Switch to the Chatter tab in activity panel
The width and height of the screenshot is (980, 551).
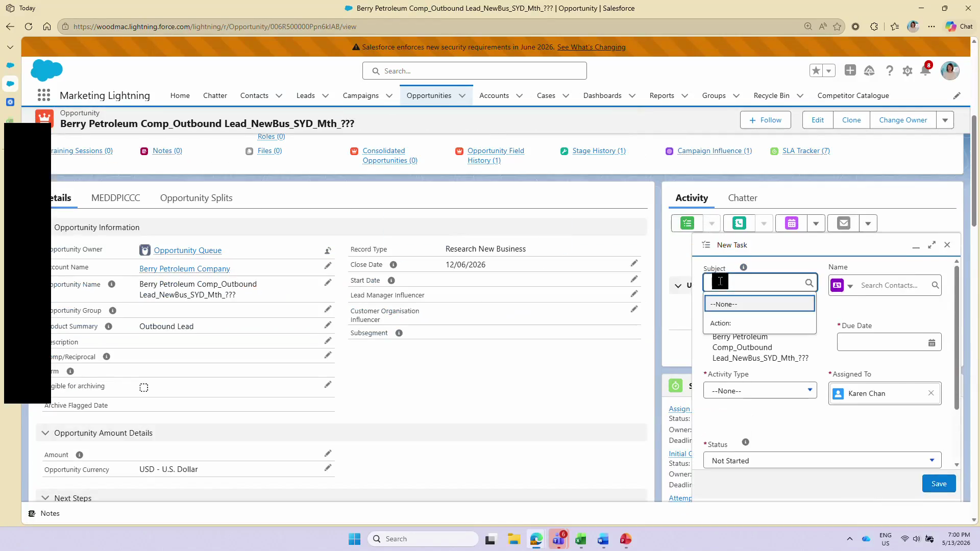pyautogui.click(x=742, y=198)
